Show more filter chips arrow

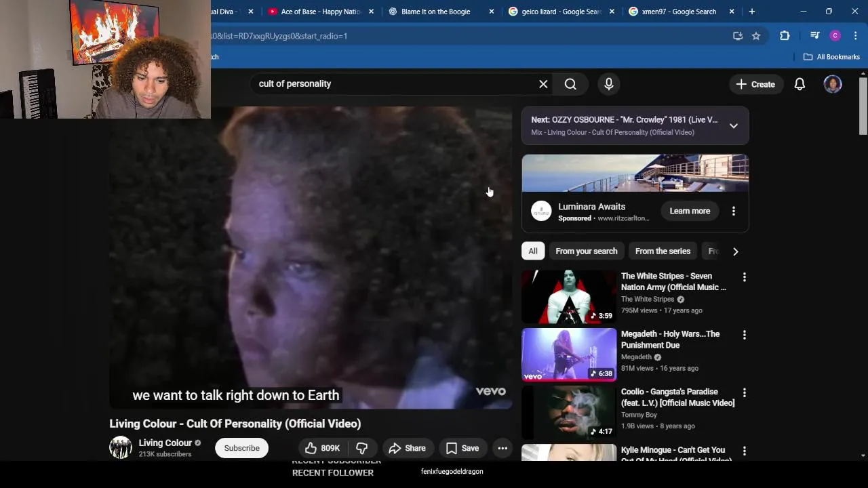(x=736, y=251)
